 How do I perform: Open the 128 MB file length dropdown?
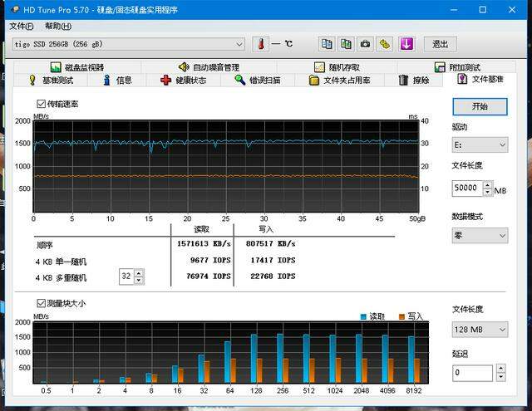click(x=480, y=328)
